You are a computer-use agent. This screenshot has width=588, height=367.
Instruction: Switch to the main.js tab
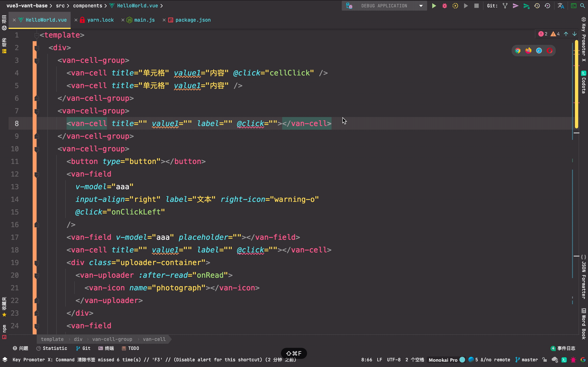(x=144, y=20)
